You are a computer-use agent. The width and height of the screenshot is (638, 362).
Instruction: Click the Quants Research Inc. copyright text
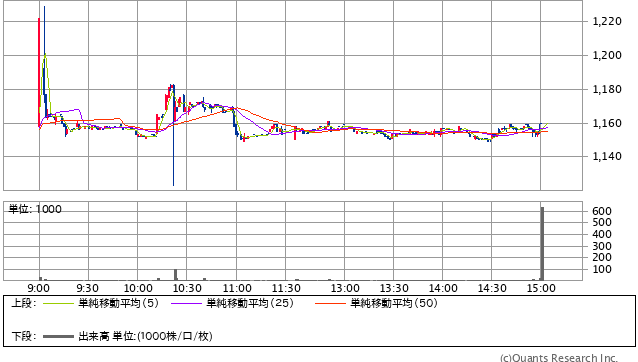click(559, 358)
